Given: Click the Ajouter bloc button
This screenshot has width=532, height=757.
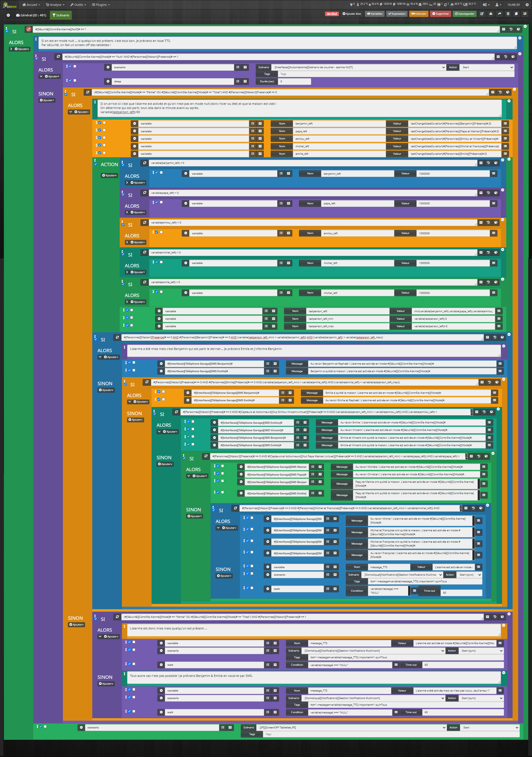Looking at the screenshot, I should (352, 14).
